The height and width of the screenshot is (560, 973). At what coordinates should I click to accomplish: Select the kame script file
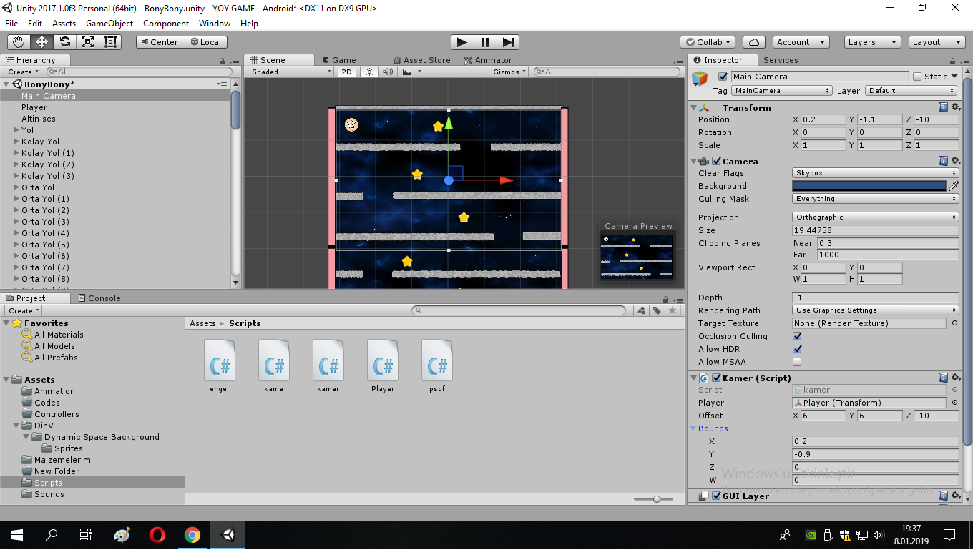click(x=274, y=365)
